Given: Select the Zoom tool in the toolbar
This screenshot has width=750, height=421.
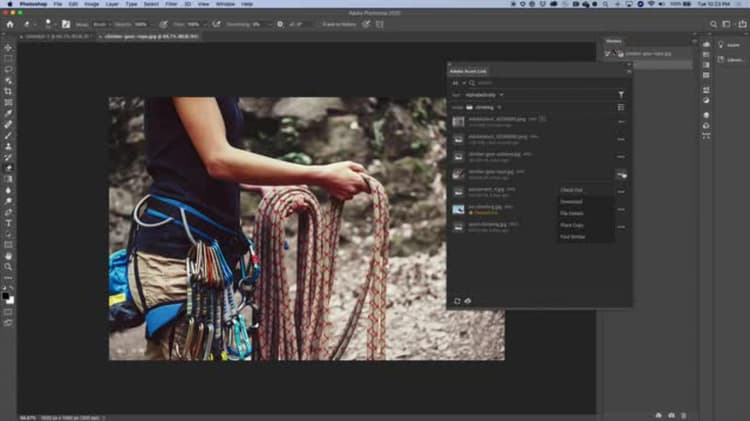Looking at the screenshot, I should pos(8,267).
